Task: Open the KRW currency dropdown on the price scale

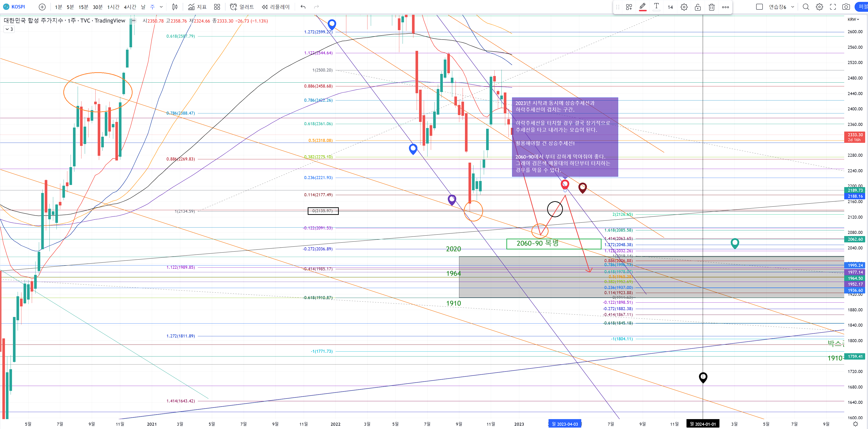Action: [x=853, y=20]
